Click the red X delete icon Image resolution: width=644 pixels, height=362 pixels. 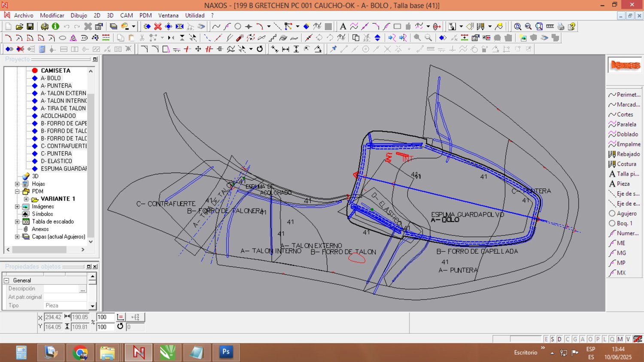coord(158,27)
